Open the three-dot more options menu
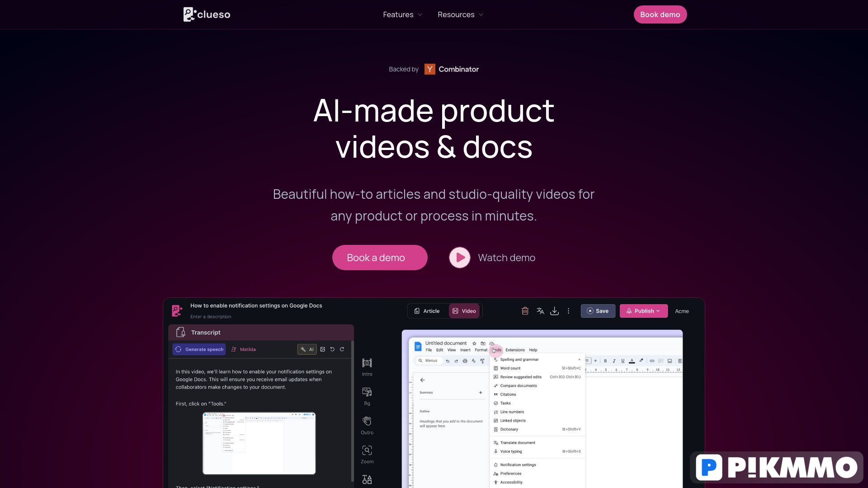Image resolution: width=868 pixels, height=488 pixels. click(x=569, y=311)
